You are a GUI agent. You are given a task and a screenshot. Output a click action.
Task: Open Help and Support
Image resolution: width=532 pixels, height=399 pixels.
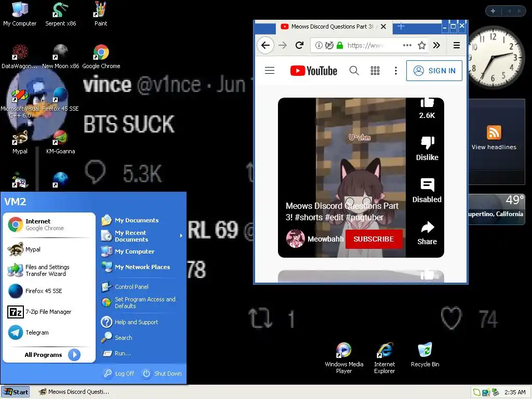click(x=142, y=322)
